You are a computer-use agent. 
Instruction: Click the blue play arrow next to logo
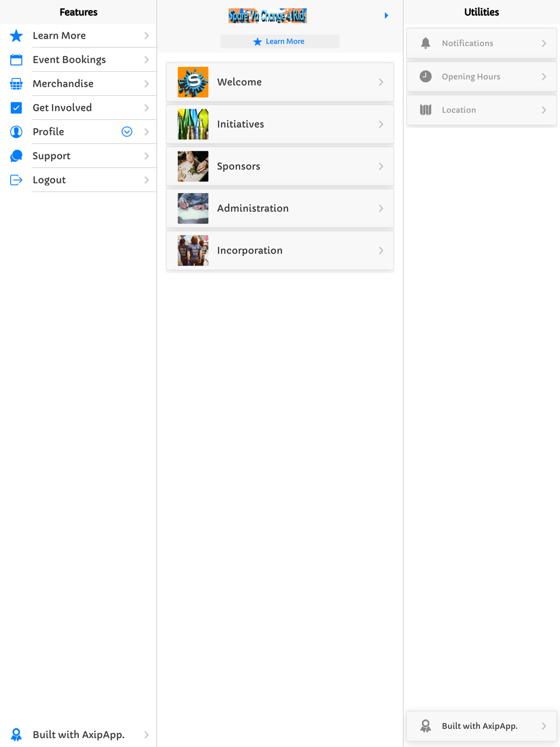[386, 16]
